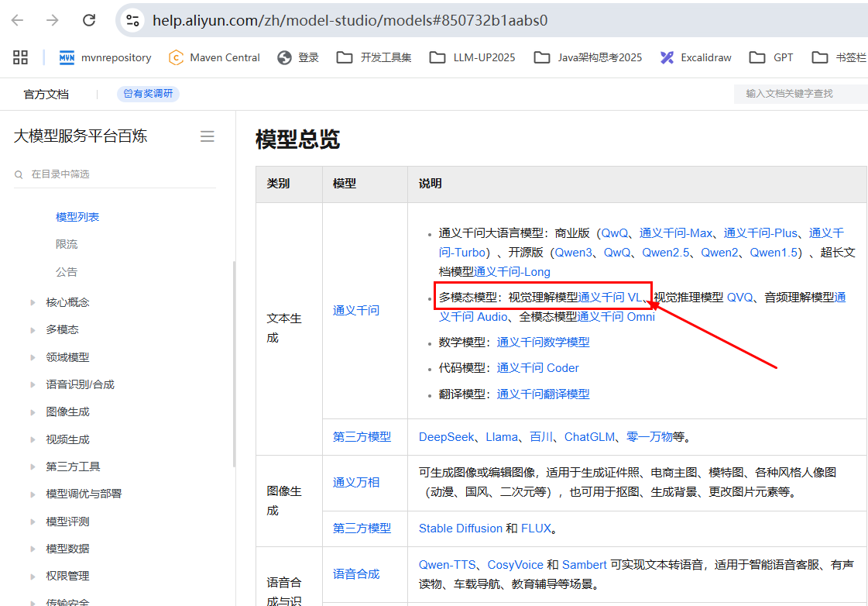Open the LLM-UP2025 bookmark folder
868x606 pixels.
(x=472, y=57)
